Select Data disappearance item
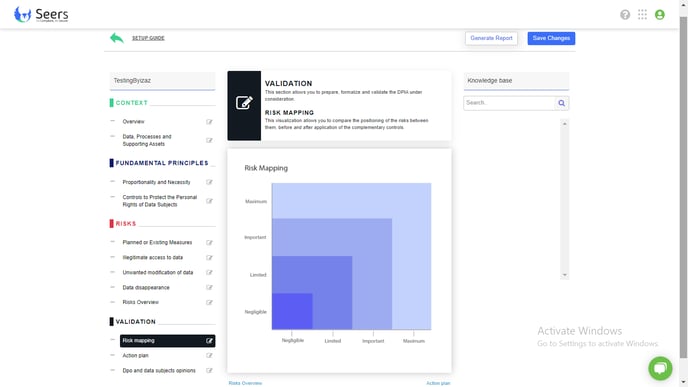The height and width of the screenshot is (387, 688). point(146,287)
